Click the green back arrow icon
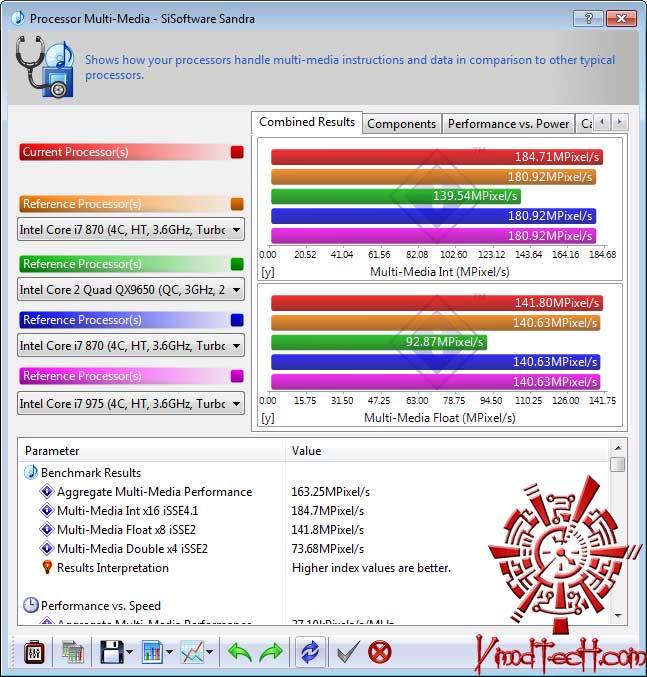The image size is (647, 677). coord(240,652)
